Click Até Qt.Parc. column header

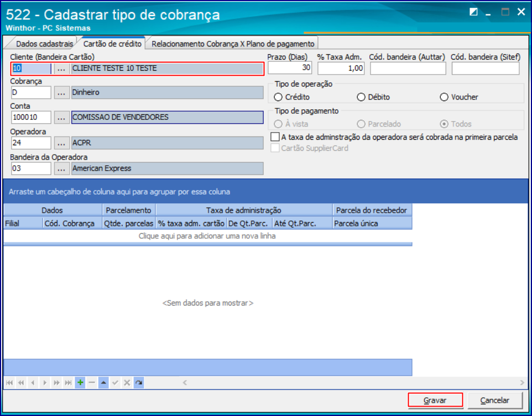302,223
